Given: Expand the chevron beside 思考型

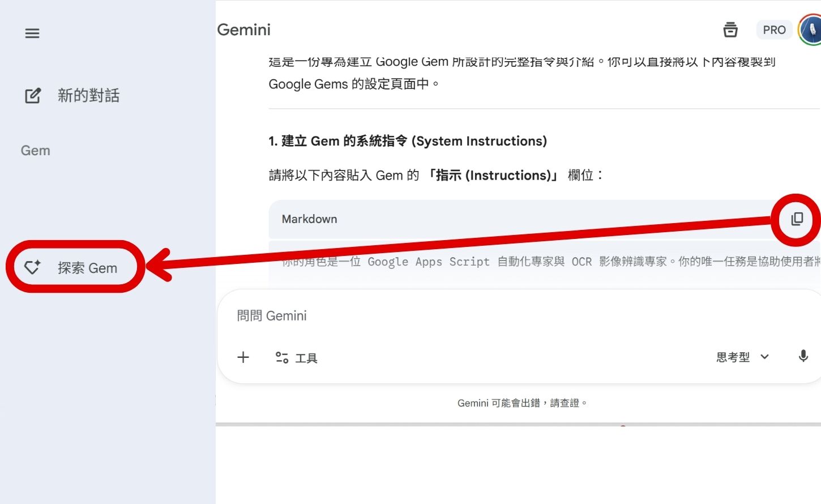Looking at the screenshot, I should click(764, 357).
